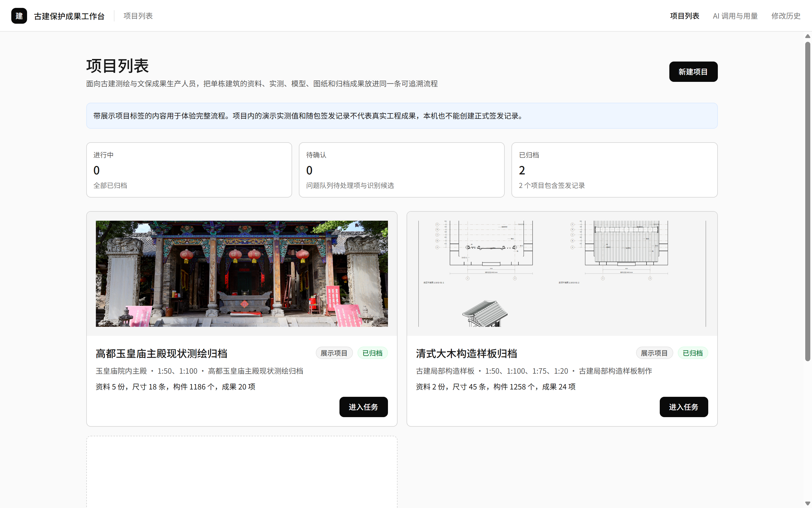Click the scrollbar down arrow
This screenshot has width=812, height=508.
point(808,503)
